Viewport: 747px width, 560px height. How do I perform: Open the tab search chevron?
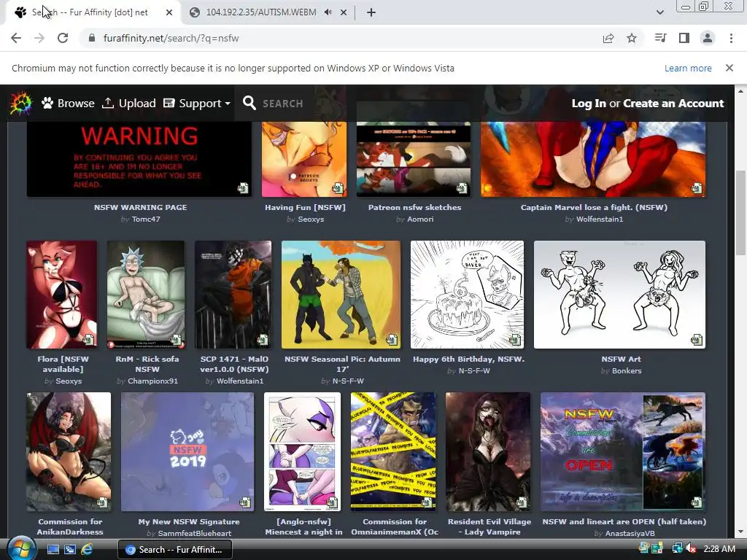(x=659, y=12)
